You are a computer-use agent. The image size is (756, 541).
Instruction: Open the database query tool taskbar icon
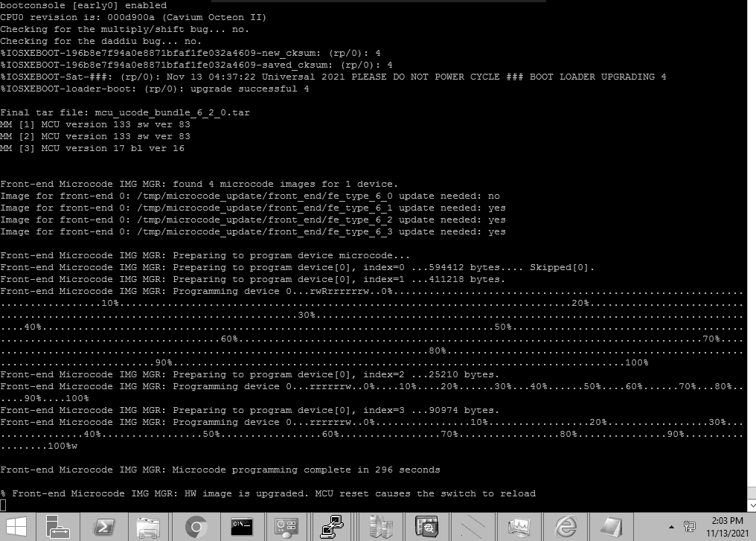(426, 527)
